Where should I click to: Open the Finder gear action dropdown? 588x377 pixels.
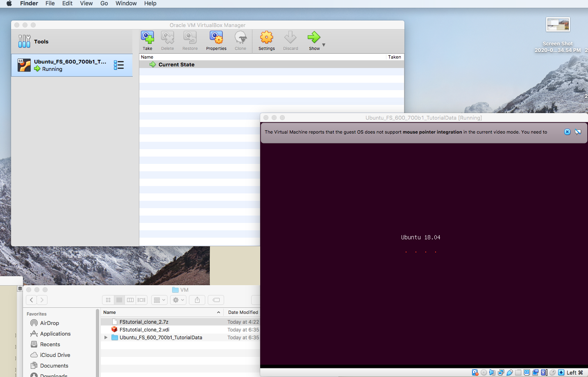[x=178, y=300]
